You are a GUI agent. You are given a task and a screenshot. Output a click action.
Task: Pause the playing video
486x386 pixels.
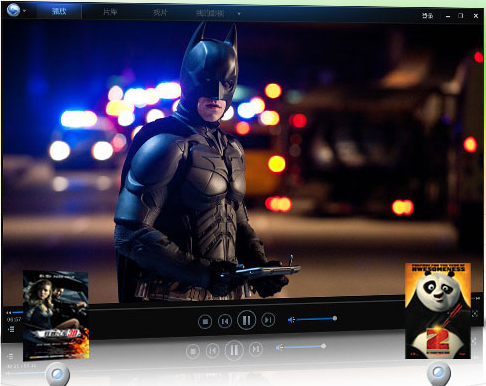247,320
